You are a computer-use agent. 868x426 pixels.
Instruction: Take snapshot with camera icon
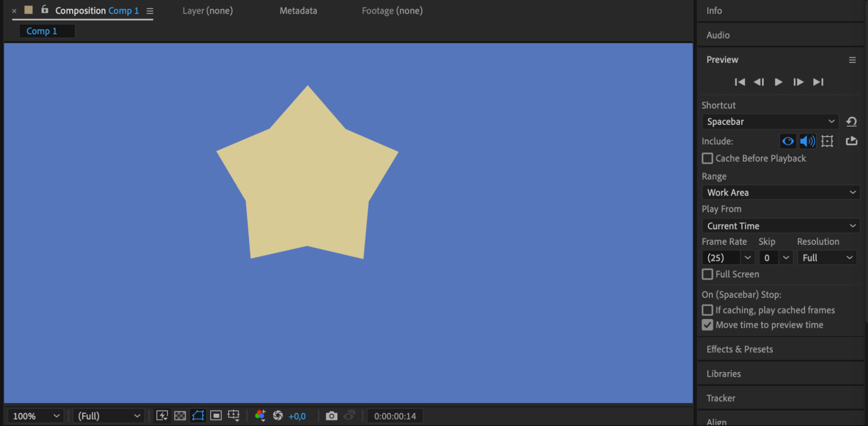(331, 416)
